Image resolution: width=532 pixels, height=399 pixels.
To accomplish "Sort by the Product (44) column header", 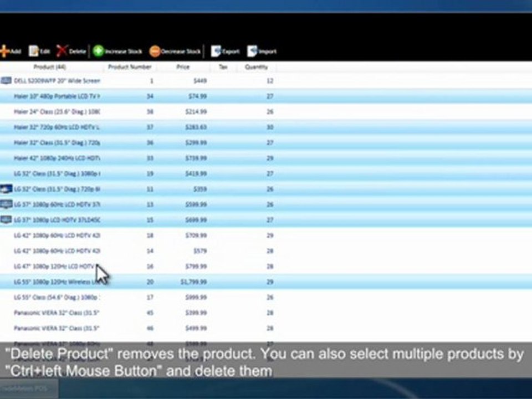I will click(x=50, y=67).
